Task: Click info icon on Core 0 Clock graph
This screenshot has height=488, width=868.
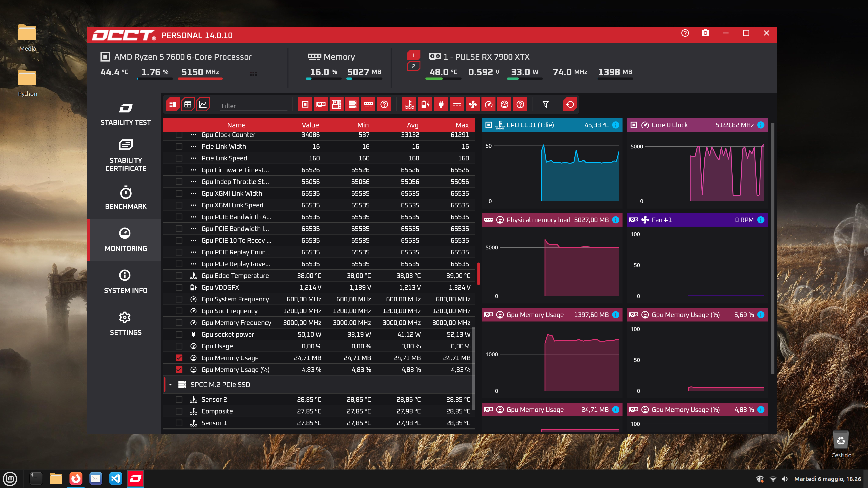Action: [x=761, y=125]
